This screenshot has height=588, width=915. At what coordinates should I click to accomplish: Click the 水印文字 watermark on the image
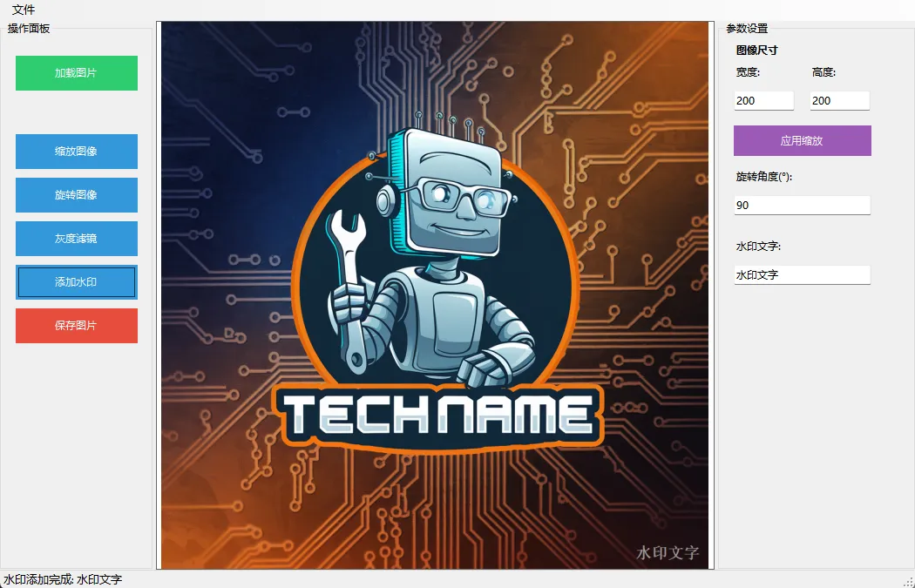[x=668, y=552]
